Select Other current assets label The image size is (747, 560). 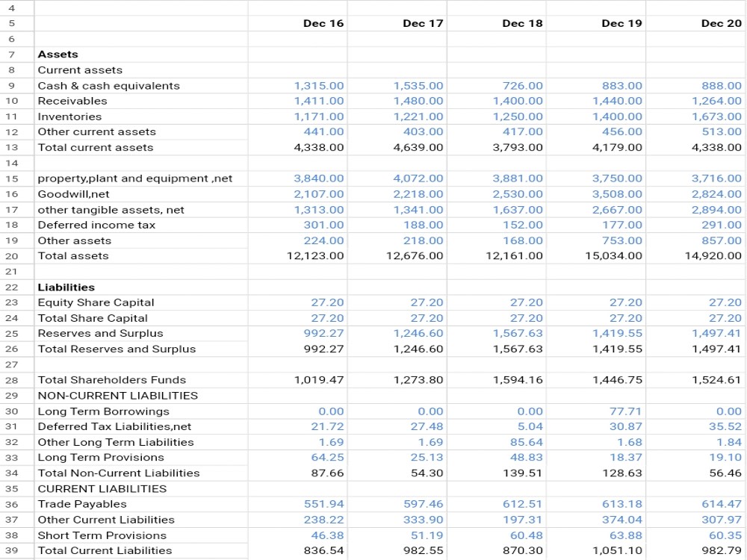click(96, 132)
